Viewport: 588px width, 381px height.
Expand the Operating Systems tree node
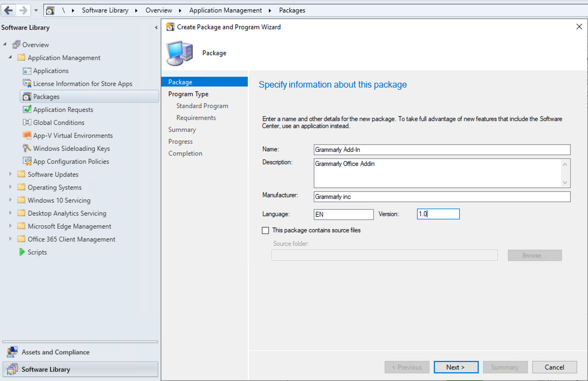10,187
